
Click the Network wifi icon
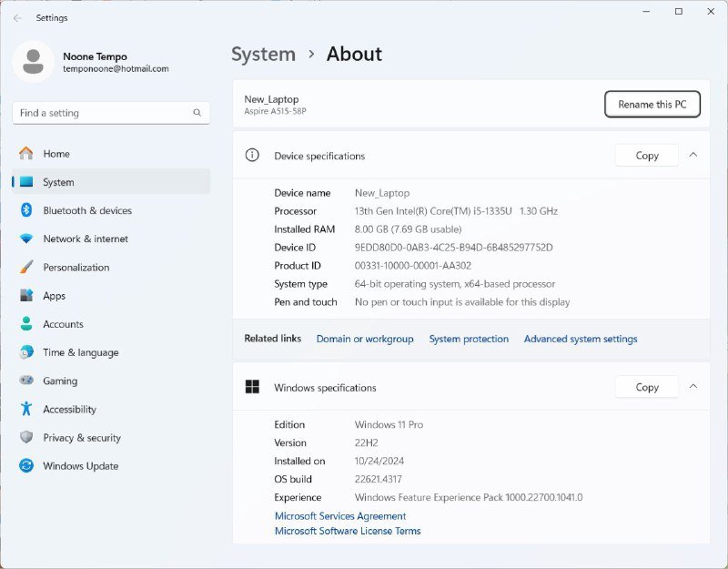click(x=26, y=239)
